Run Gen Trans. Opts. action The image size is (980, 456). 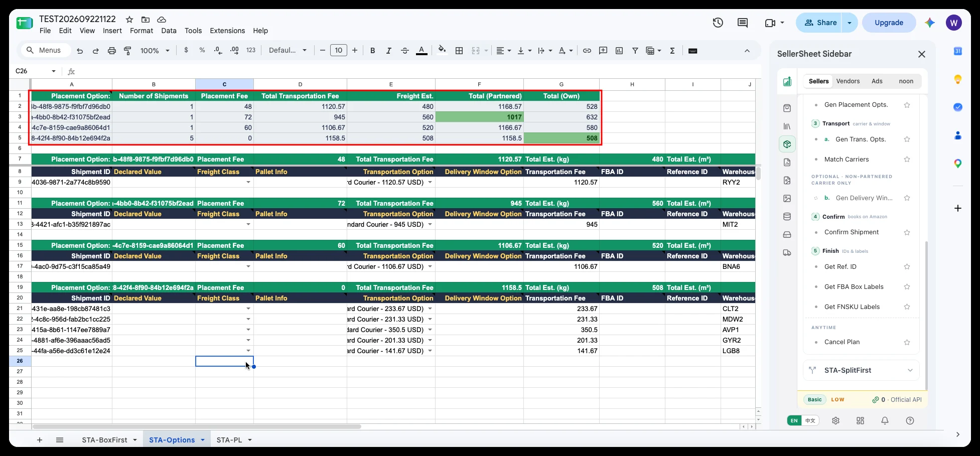pos(861,139)
